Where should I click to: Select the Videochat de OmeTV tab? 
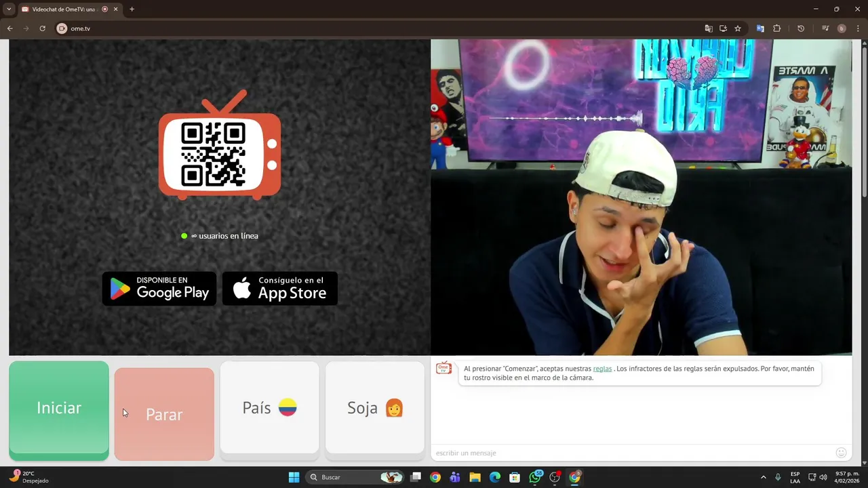[70, 9]
